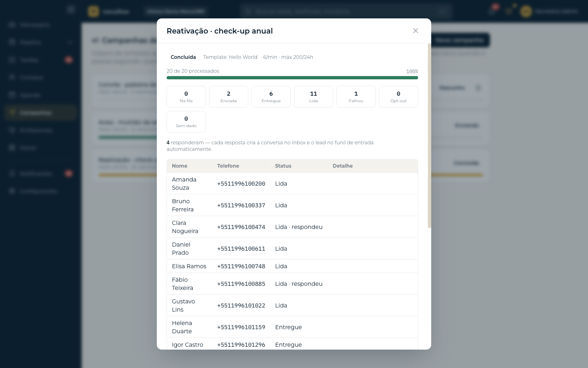Click the Sem dado stat card
The height and width of the screenshot is (368, 588).
click(186, 122)
